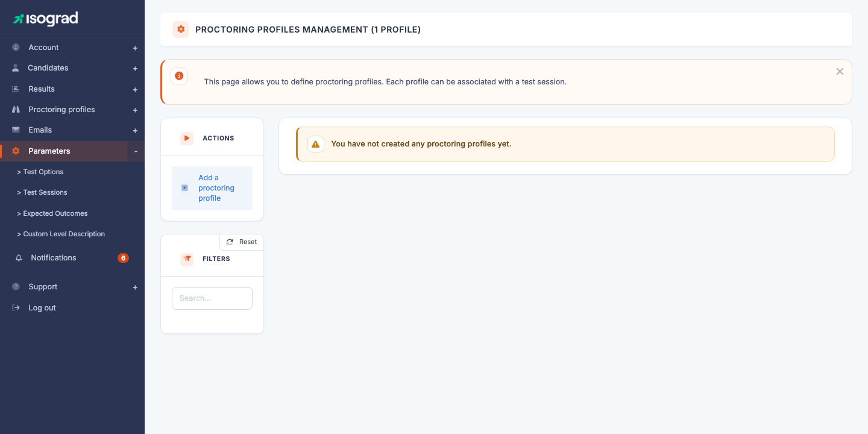Click the Actions play icon
This screenshot has width=868, height=434.
click(187, 138)
